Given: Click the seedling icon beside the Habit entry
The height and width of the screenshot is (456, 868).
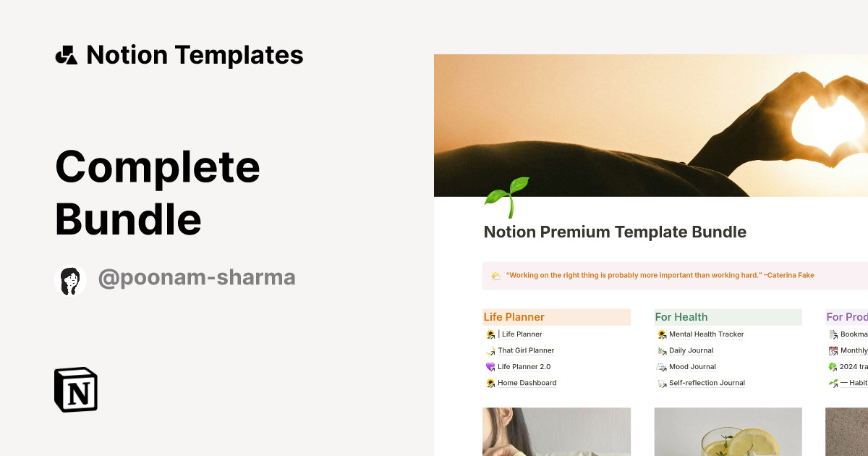Looking at the screenshot, I should pos(833,383).
